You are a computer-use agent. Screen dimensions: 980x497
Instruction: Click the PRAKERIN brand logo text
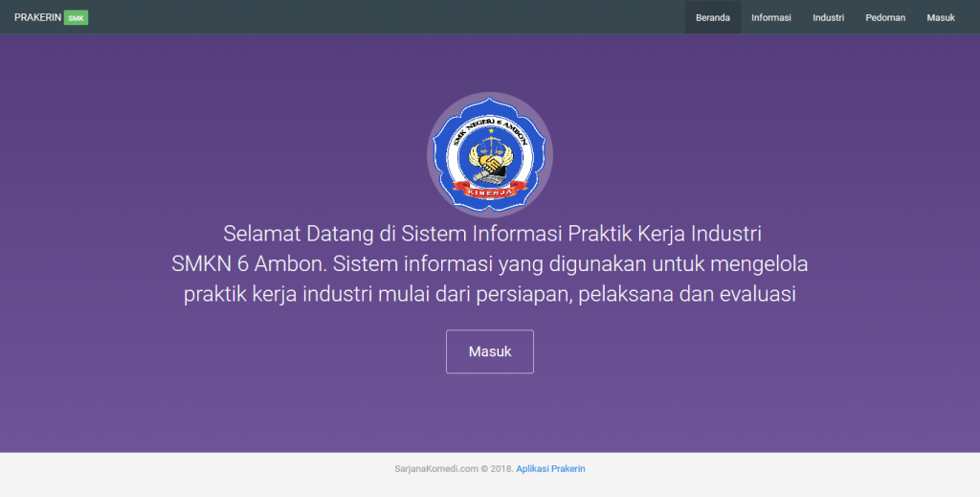(x=37, y=17)
